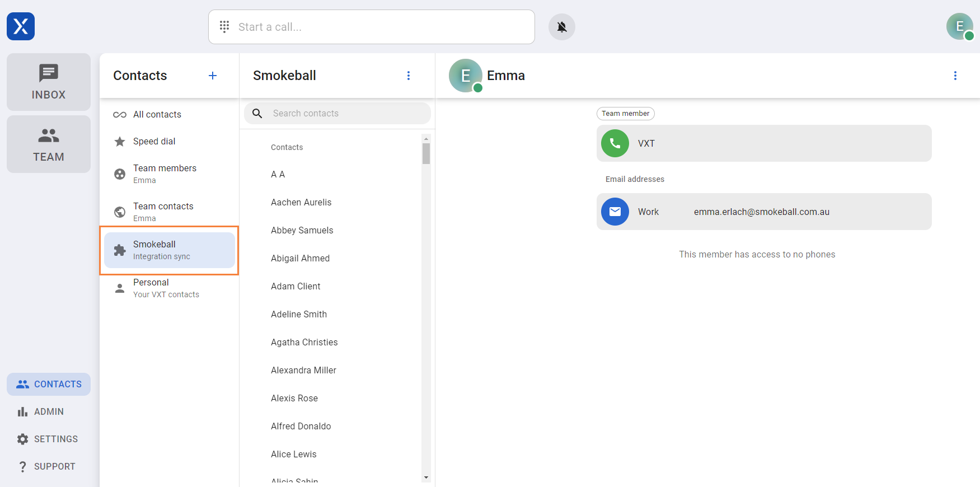The width and height of the screenshot is (980, 487).
Task: Click the Contacts people icon in navigation
Action: pyautogui.click(x=22, y=384)
